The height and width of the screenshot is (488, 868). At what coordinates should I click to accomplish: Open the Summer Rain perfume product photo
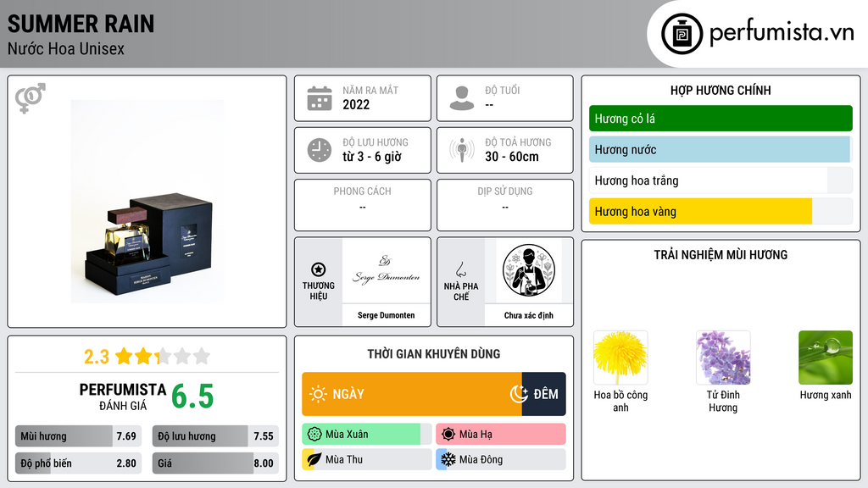[147, 202]
